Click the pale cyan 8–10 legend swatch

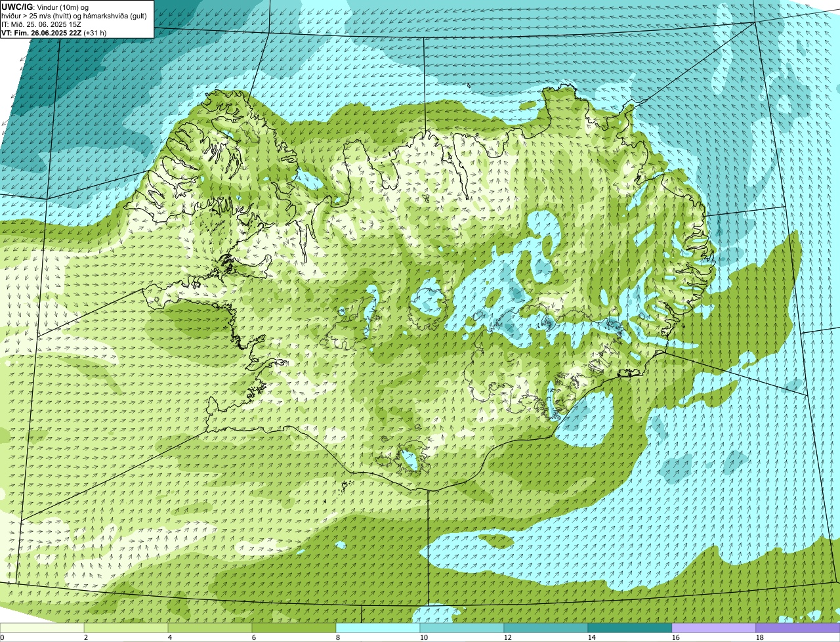click(378, 628)
